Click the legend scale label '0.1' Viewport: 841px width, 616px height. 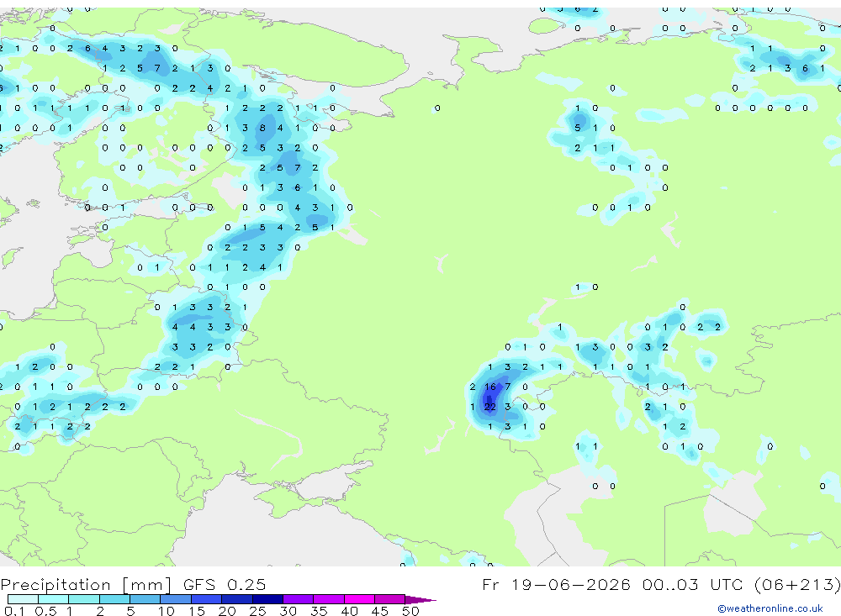14,611
